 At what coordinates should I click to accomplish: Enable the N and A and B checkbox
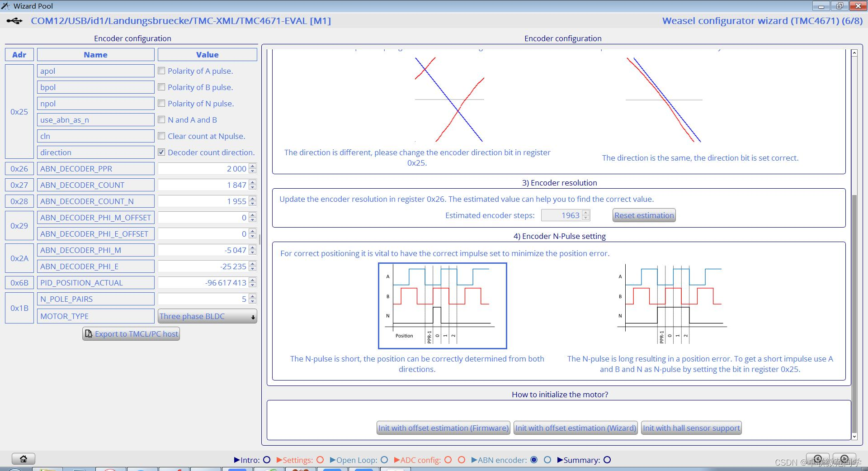point(161,119)
